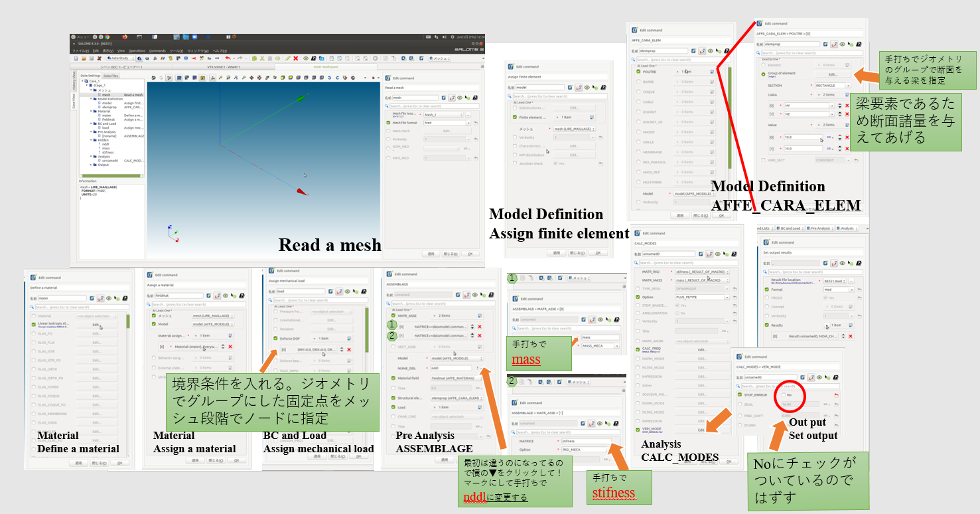Open the SECTION RECTANGLE dropdown
This screenshot has height=514, width=980.
click(x=833, y=86)
